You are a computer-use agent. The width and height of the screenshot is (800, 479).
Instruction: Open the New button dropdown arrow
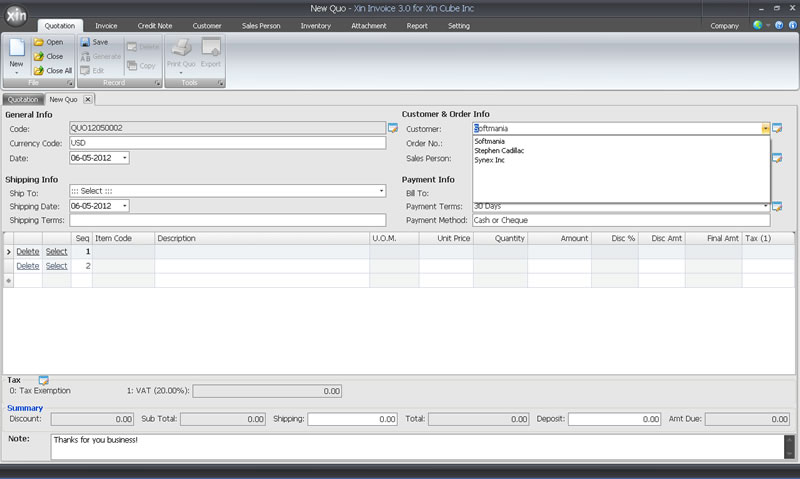16,73
